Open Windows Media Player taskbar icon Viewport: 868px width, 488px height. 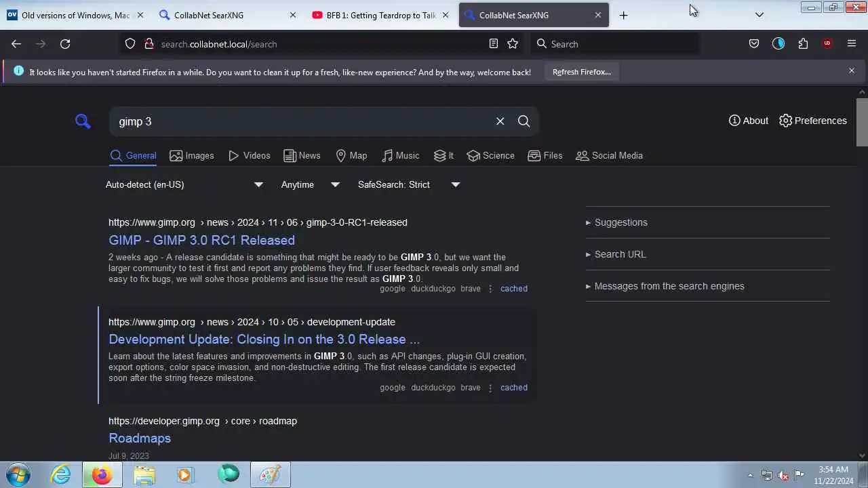185,474
